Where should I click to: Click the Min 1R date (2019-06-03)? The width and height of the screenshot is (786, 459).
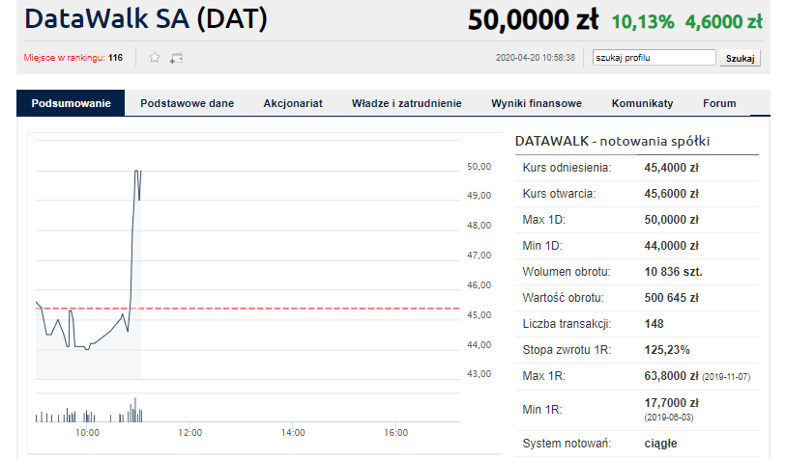[x=669, y=417]
